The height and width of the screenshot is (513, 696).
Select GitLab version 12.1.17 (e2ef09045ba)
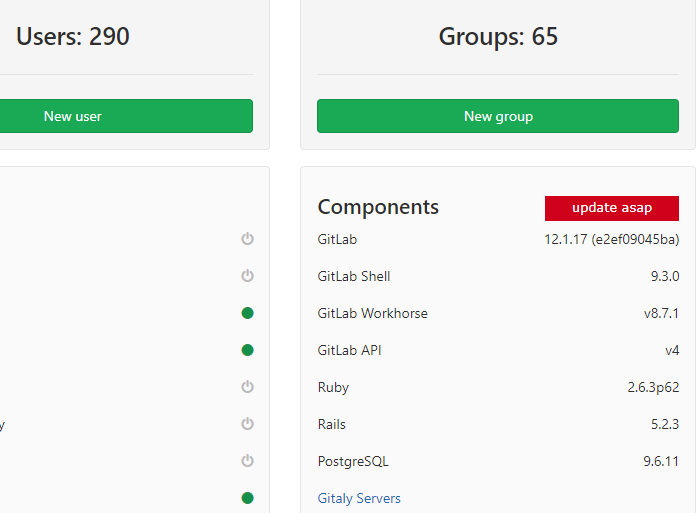[612, 239]
